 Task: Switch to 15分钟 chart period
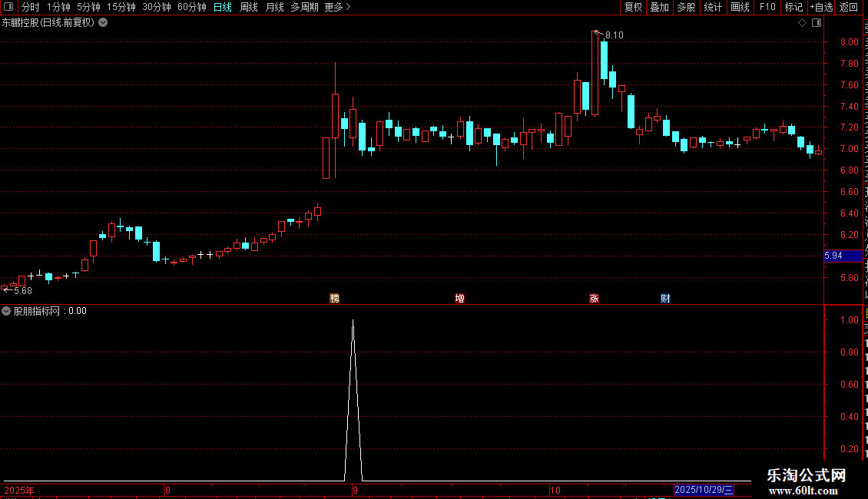tap(121, 7)
